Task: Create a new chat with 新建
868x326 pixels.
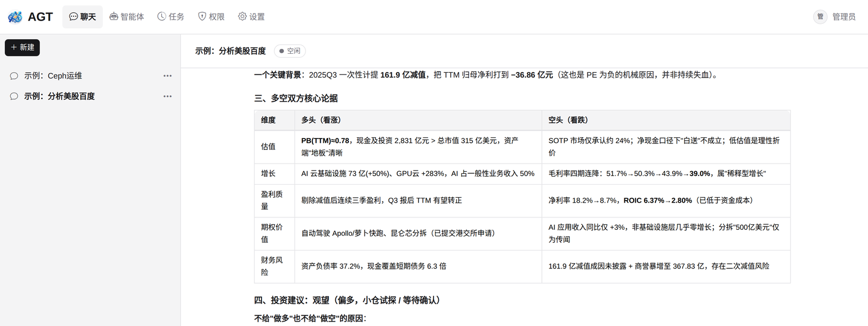Action: [x=22, y=48]
